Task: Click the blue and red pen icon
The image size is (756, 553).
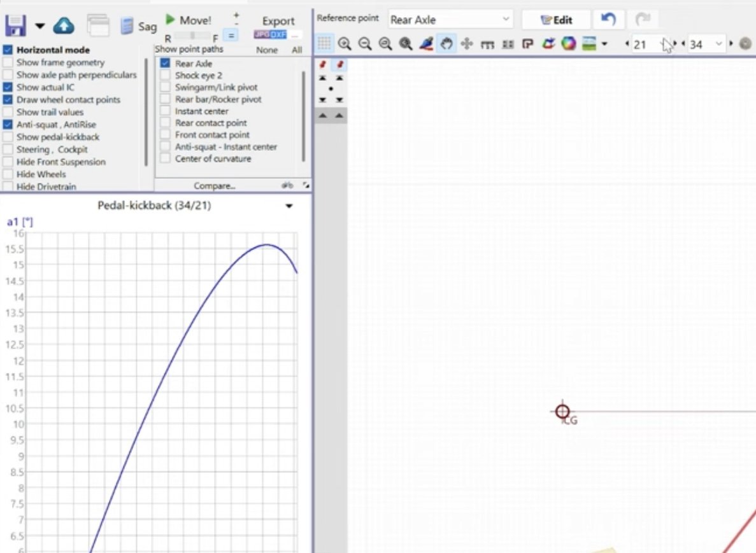Action: point(426,44)
